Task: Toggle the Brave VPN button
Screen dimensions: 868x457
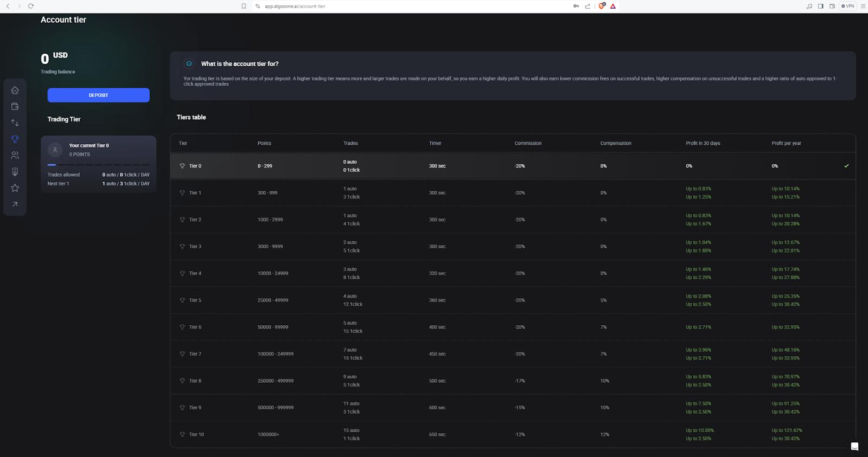Action: click(847, 6)
